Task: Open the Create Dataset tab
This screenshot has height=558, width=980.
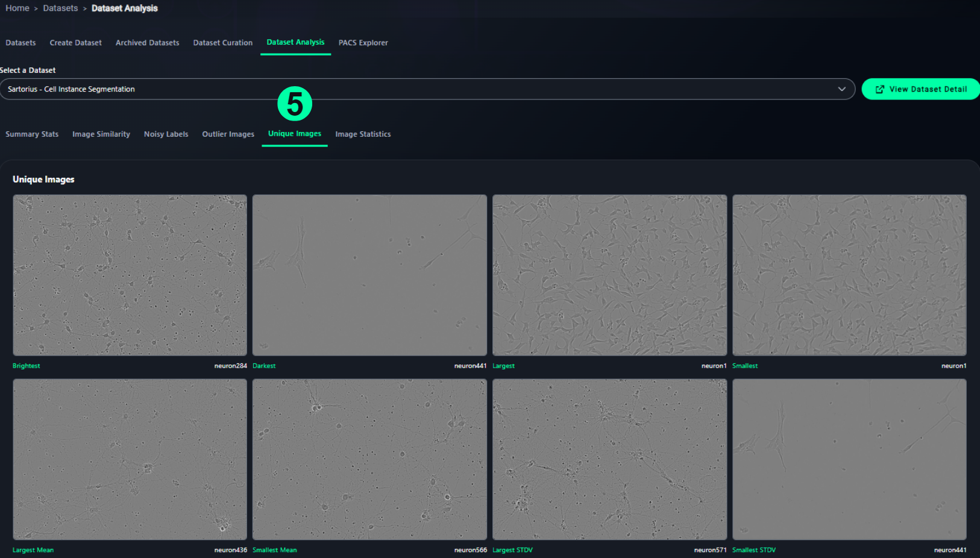Action: click(75, 43)
